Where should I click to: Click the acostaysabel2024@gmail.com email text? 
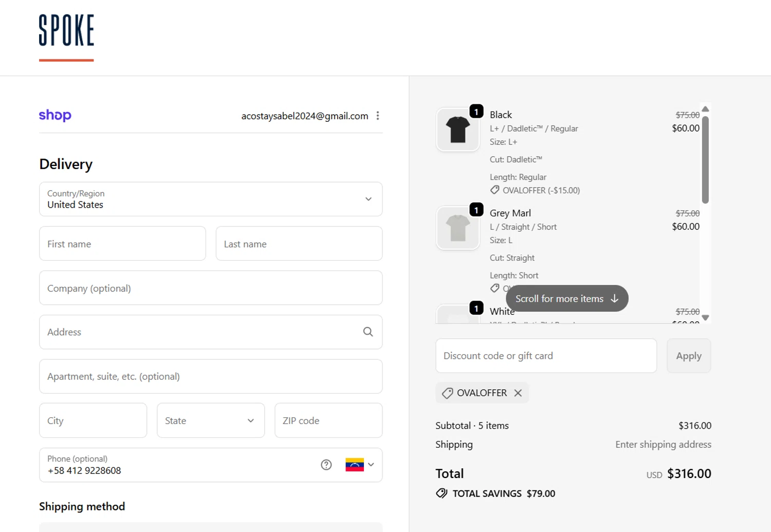tap(305, 116)
